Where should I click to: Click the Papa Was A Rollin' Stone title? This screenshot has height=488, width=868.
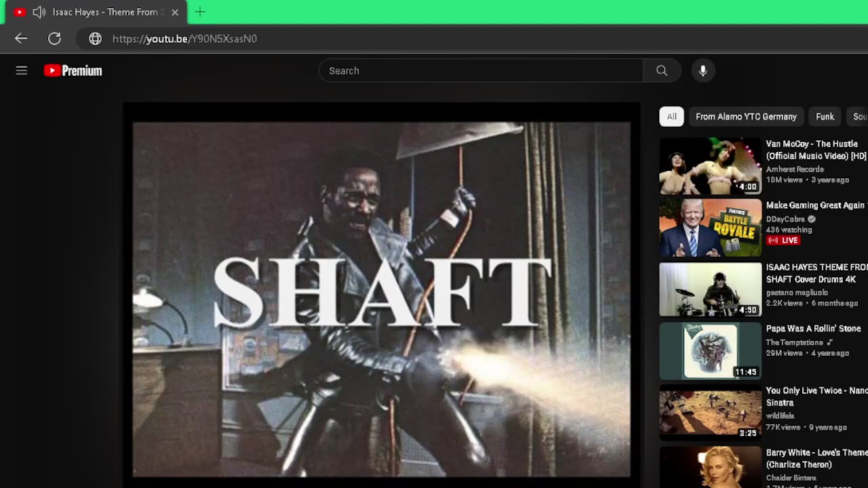(x=814, y=329)
